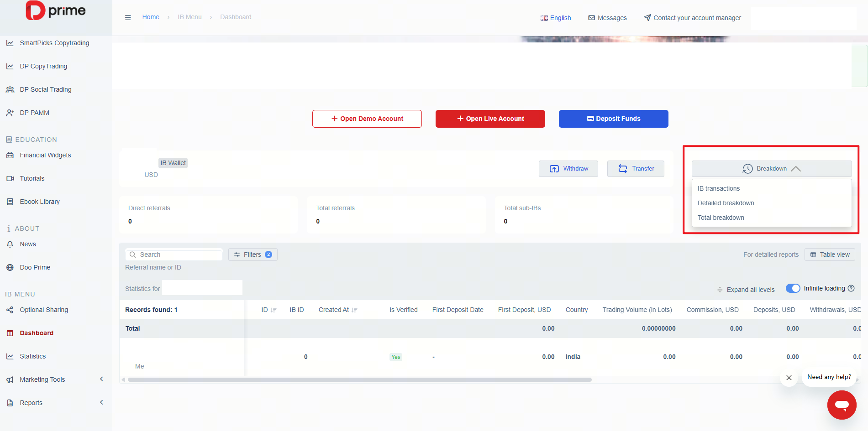868x431 pixels.
Task: Toggle the Infinite loading switch
Action: 793,288
